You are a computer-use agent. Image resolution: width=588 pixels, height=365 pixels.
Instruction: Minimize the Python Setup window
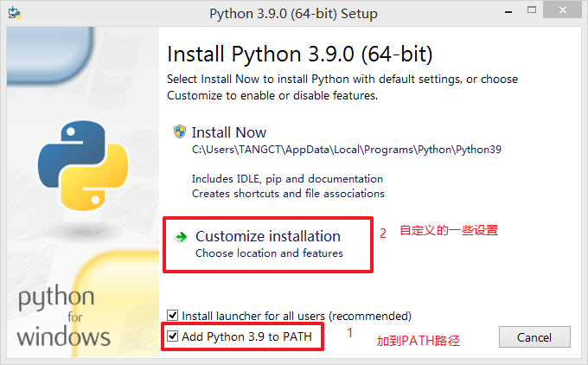point(508,11)
